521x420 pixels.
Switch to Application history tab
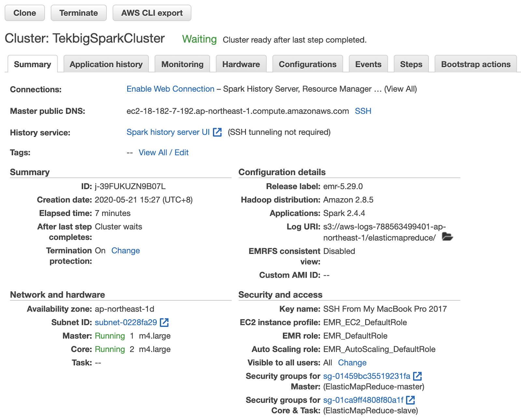pos(106,64)
